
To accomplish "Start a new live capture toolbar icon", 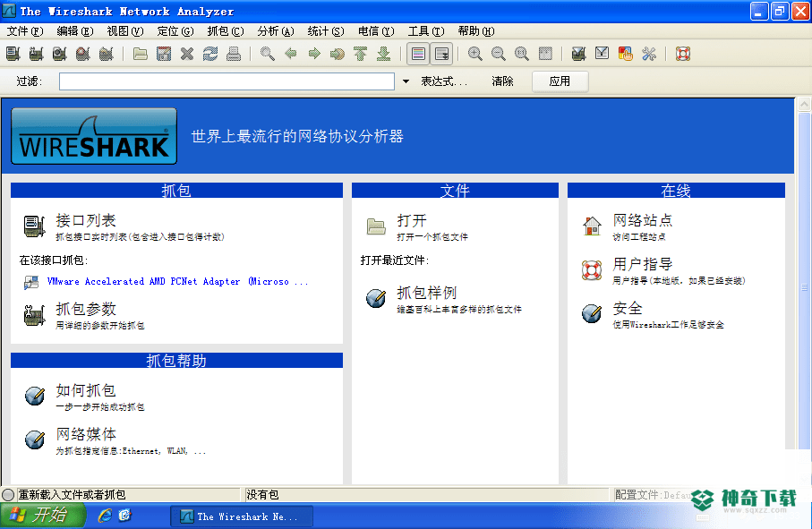I will [60, 54].
